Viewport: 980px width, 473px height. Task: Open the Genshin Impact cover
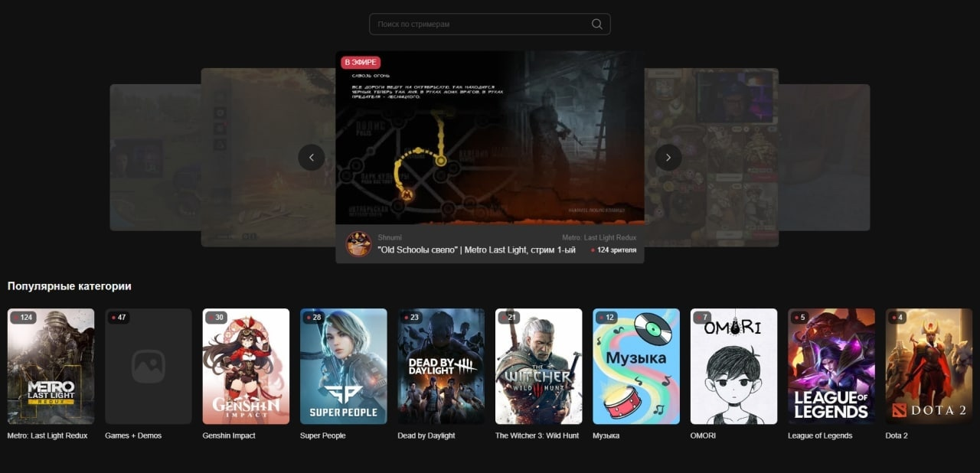246,367
